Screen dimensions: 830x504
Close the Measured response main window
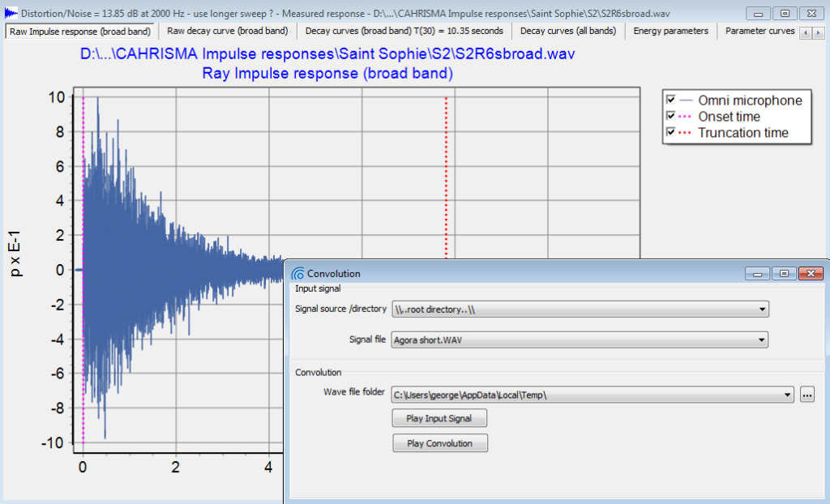click(x=811, y=13)
